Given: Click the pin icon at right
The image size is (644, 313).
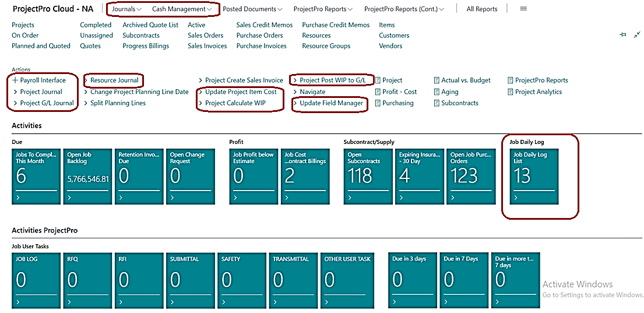Looking at the screenshot, I should (622, 35).
